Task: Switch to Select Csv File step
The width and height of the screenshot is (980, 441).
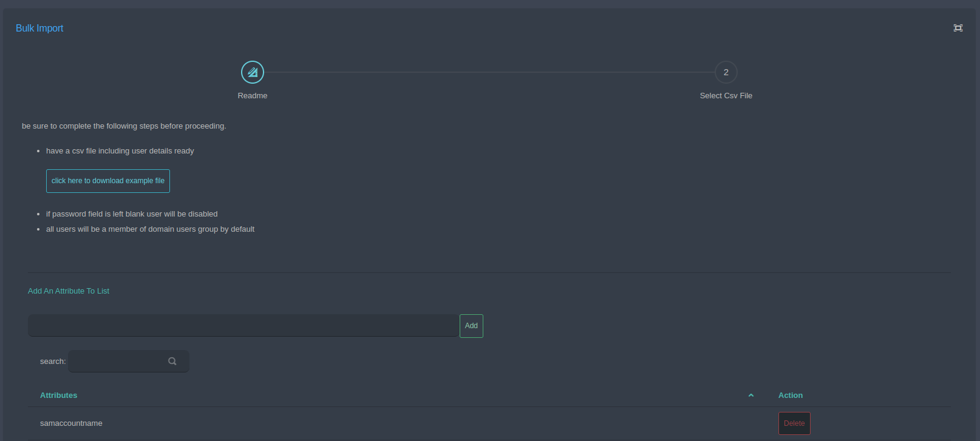Action: (726, 96)
